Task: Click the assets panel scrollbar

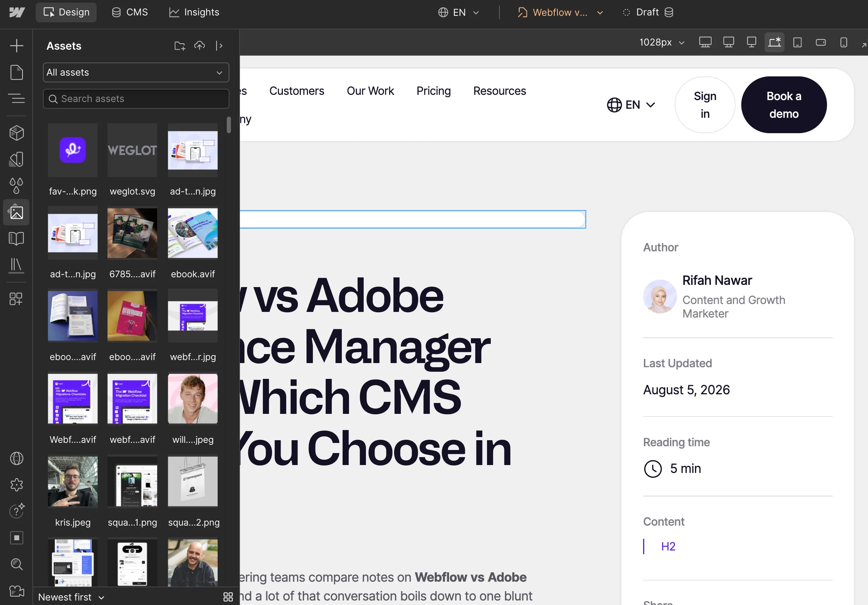Action: pos(229,125)
